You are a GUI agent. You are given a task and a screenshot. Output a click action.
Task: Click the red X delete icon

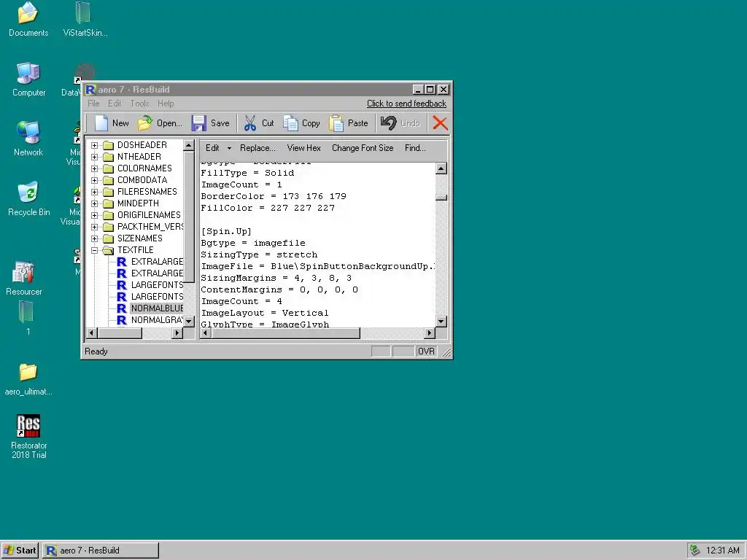point(440,122)
